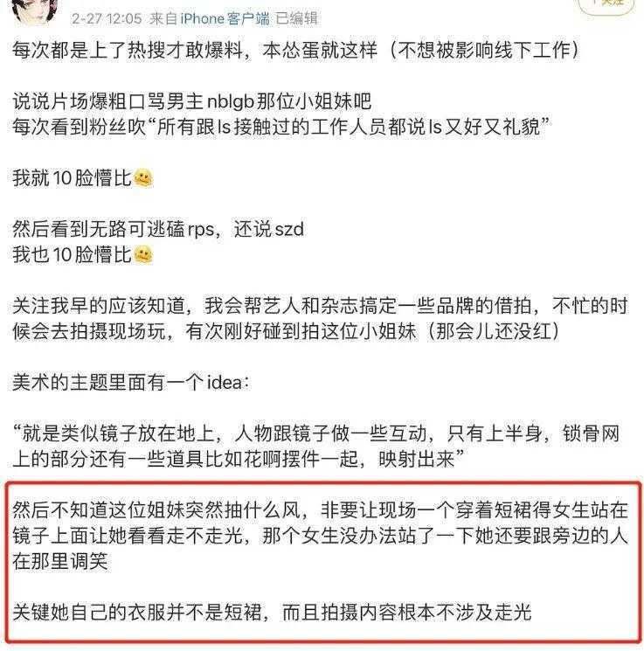Tap the red highlight box border

point(322,484)
